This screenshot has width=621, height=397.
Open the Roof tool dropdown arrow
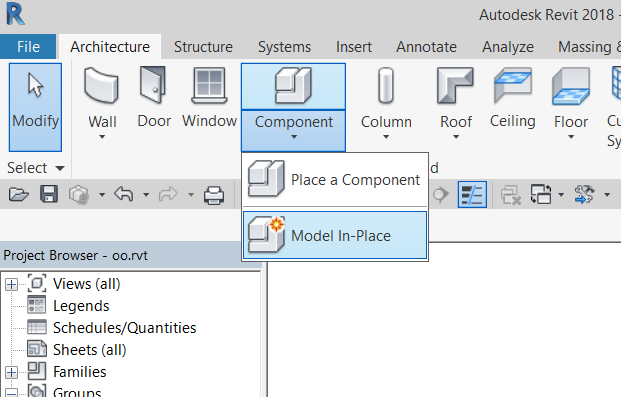456,137
